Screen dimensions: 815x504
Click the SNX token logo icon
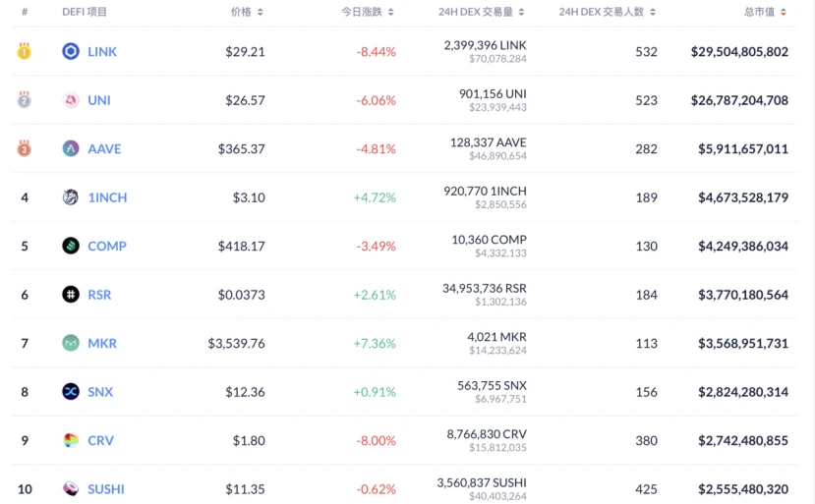71,392
